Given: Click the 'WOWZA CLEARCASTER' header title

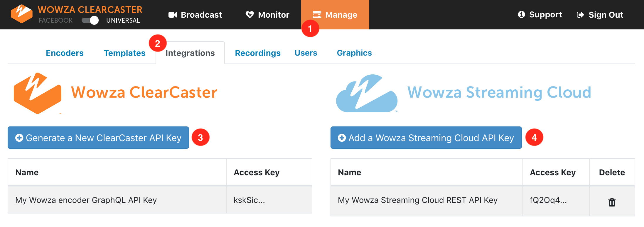Looking at the screenshot, I should (90, 10).
